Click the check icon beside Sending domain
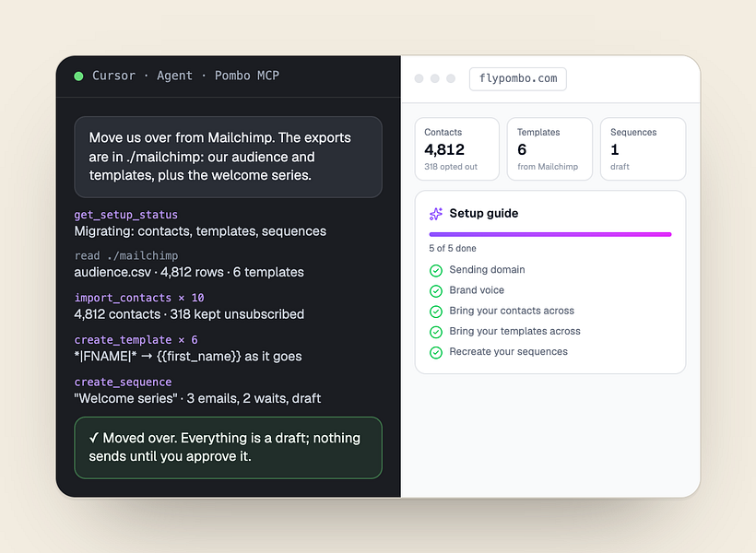 436,270
